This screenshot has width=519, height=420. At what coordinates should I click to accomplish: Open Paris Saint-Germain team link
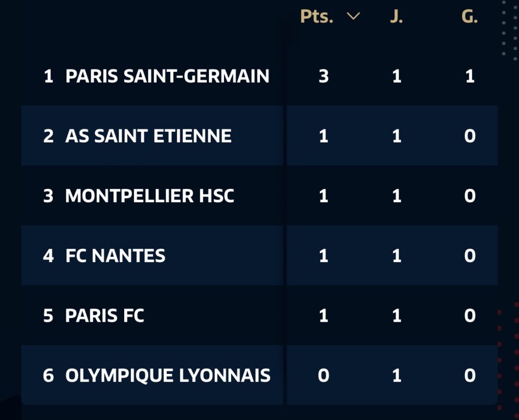tap(167, 76)
